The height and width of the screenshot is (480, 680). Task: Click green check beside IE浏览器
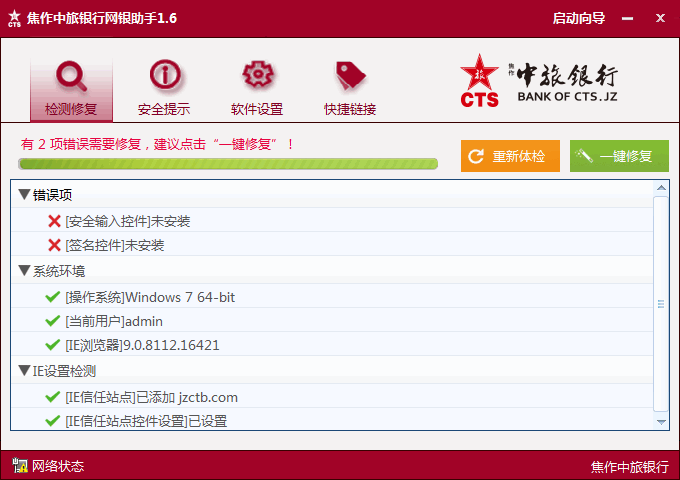[x=52, y=345]
